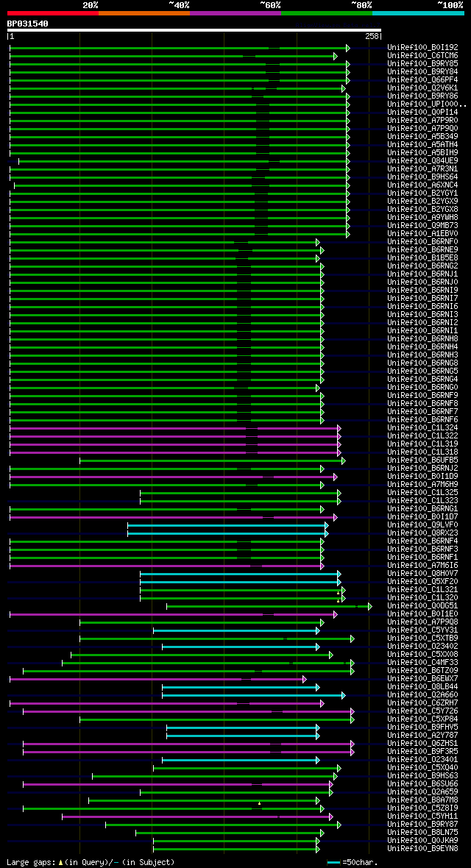Click the purple ~60% identity legend segment
The image size is (471, 868).
[235, 13]
